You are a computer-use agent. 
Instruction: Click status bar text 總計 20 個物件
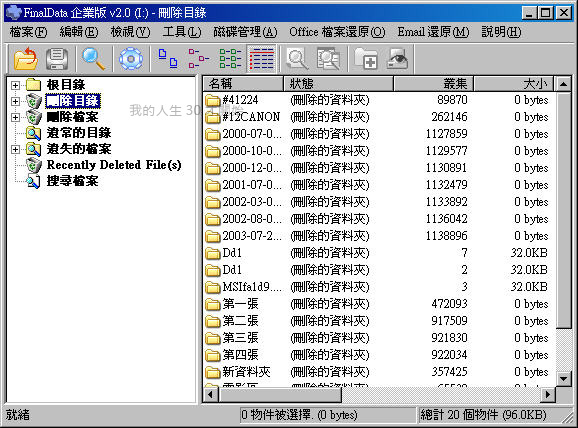(x=459, y=415)
